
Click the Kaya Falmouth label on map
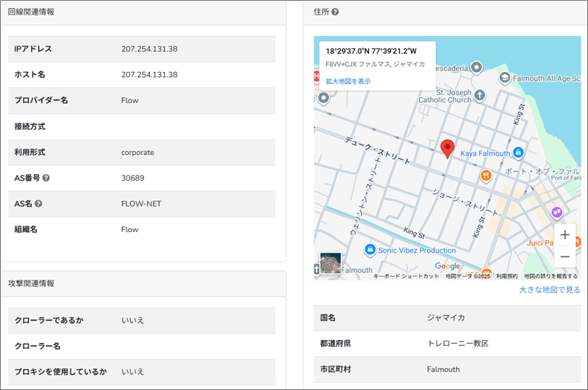[485, 154]
